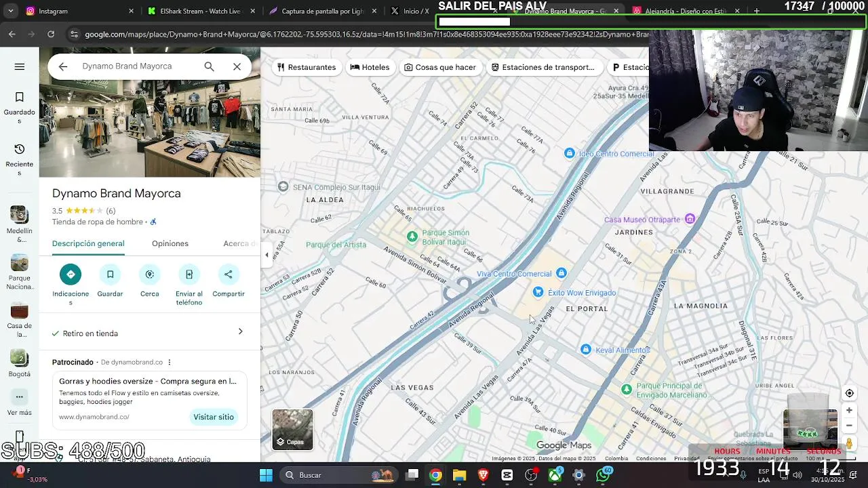Click the Indicaciones directions icon
Image resolution: width=868 pixels, height=488 pixels.
pos(71,274)
